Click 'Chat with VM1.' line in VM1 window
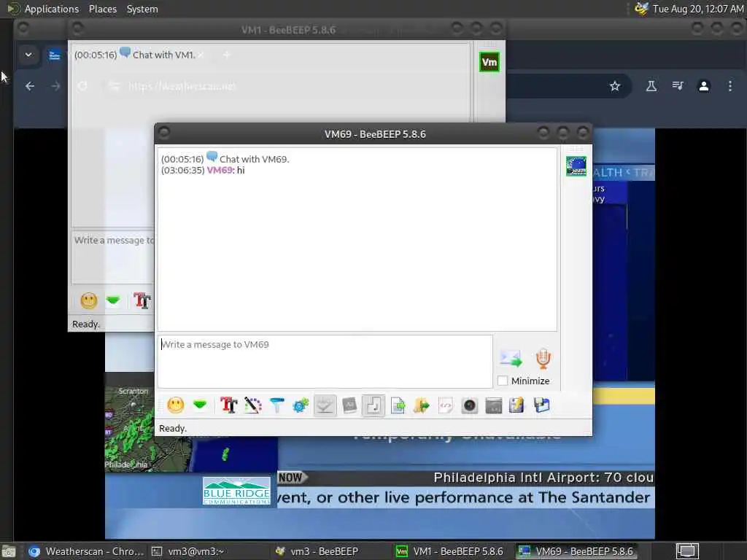The image size is (747, 560). click(x=164, y=55)
